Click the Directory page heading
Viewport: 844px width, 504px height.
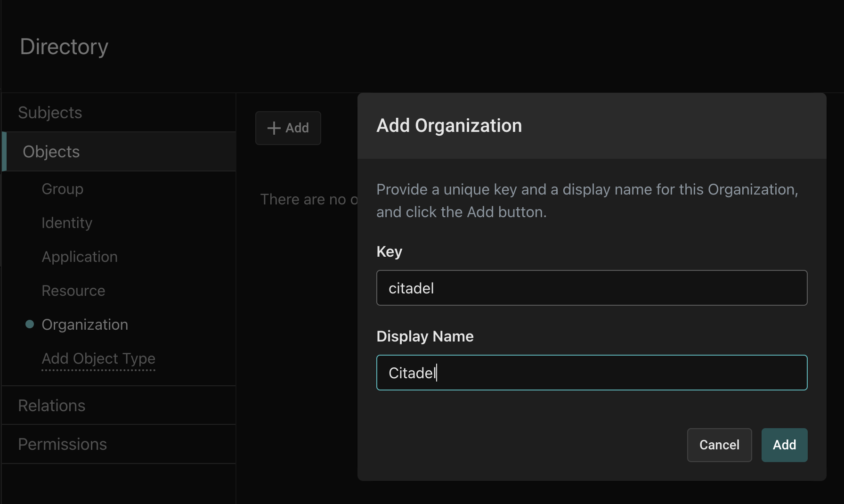click(64, 47)
